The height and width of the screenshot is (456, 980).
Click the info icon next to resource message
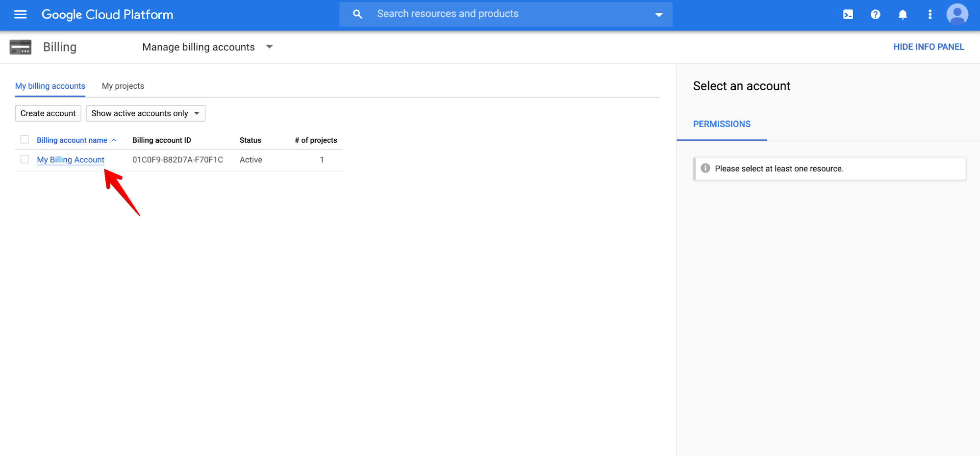[x=704, y=168]
